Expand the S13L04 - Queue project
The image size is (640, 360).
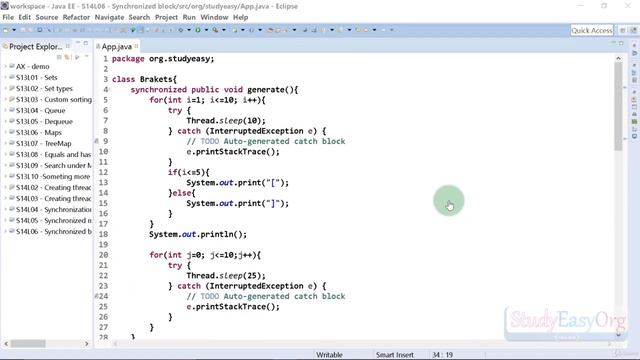6,110
